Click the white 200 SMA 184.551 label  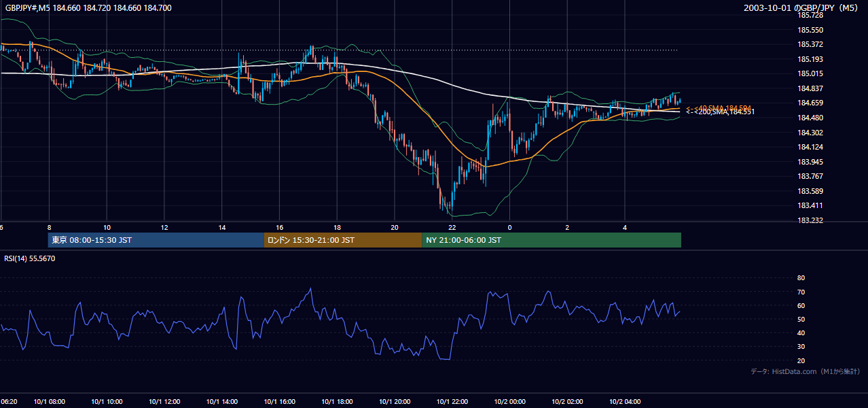pyautogui.click(x=720, y=112)
